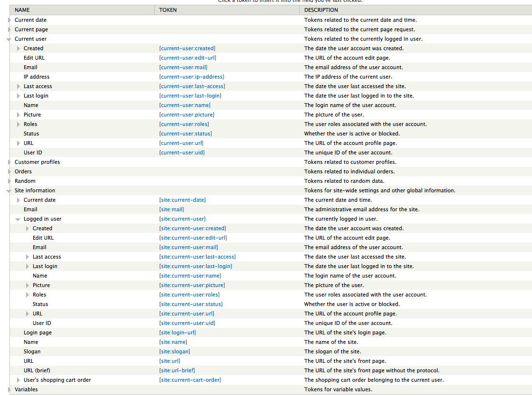
Task: Select 'The slogan of the site.' description
Action: (x=332, y=352)
